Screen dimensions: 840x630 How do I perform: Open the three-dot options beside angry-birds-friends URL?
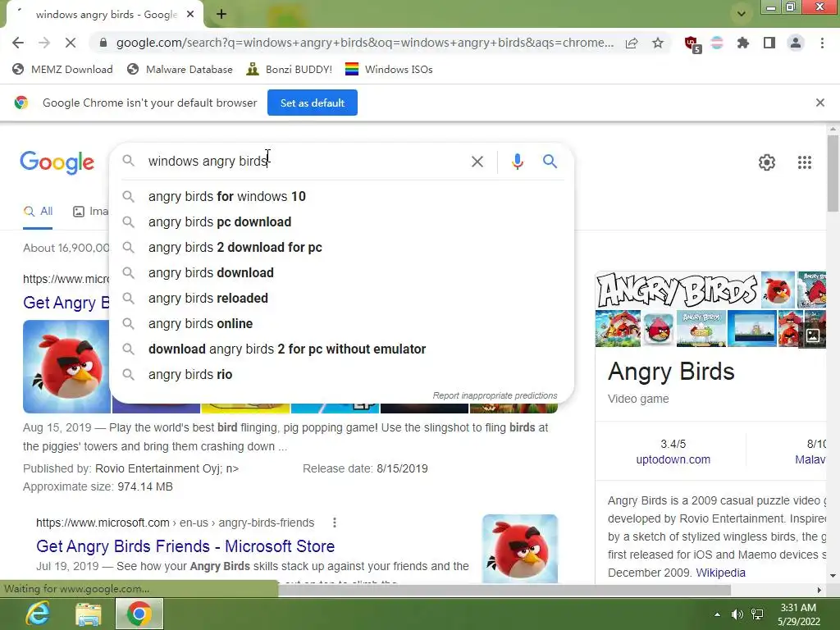[335, 523]
